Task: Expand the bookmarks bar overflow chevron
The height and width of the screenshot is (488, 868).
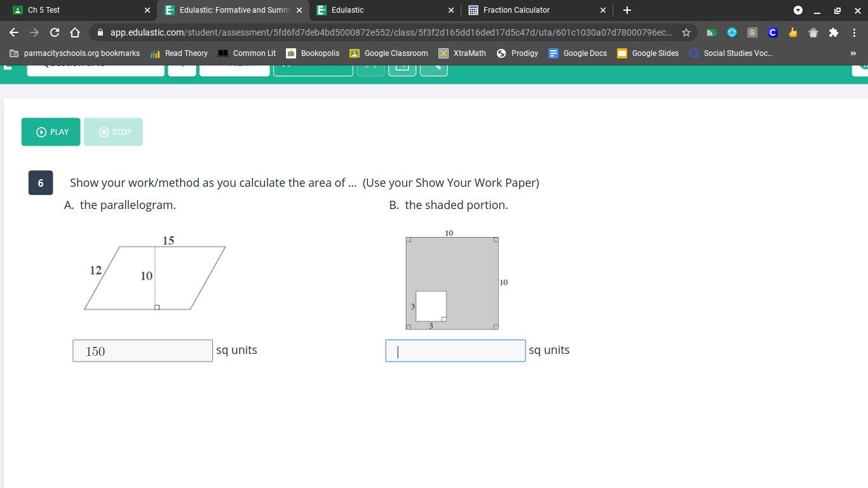Action: pyautogui.click(x=853, y=53)
